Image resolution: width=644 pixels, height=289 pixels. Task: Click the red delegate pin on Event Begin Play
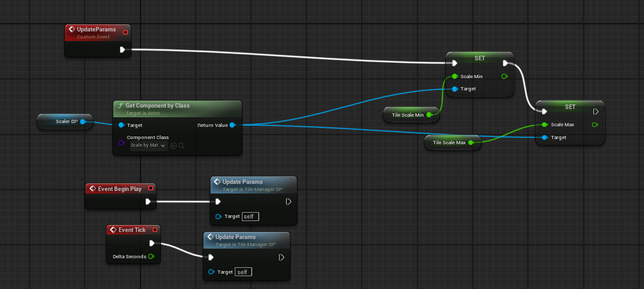(x=150, y=188)
